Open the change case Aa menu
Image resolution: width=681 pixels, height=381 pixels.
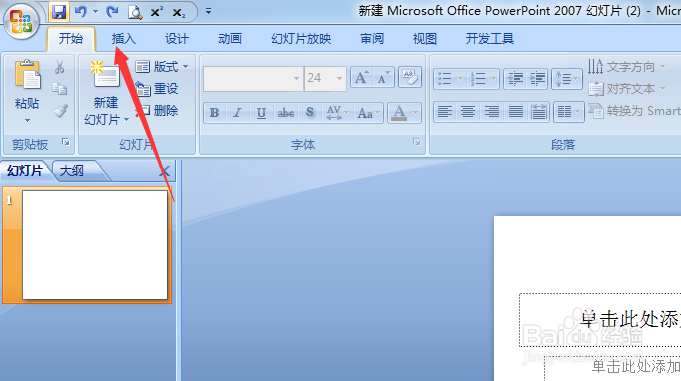(x=368, y=113)
